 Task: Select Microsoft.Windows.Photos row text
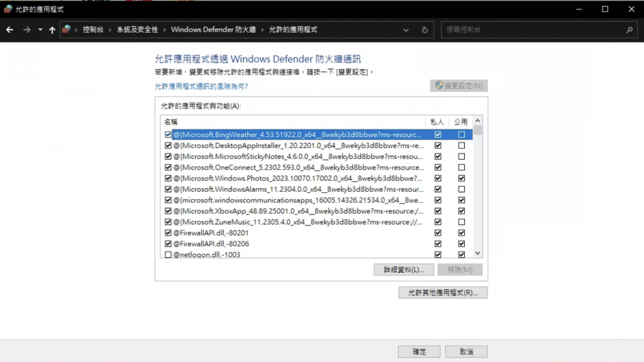click(x=297, y=178)
